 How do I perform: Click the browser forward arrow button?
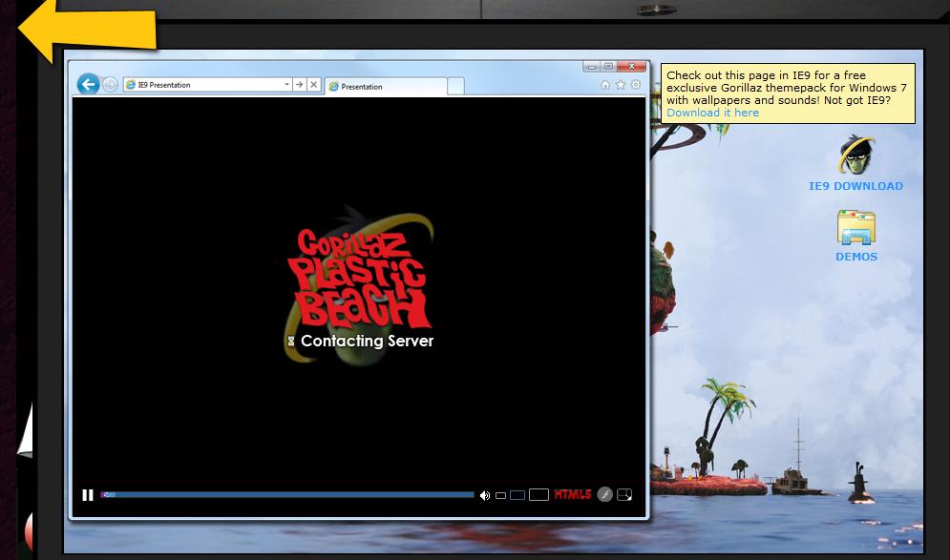point(110,85)
